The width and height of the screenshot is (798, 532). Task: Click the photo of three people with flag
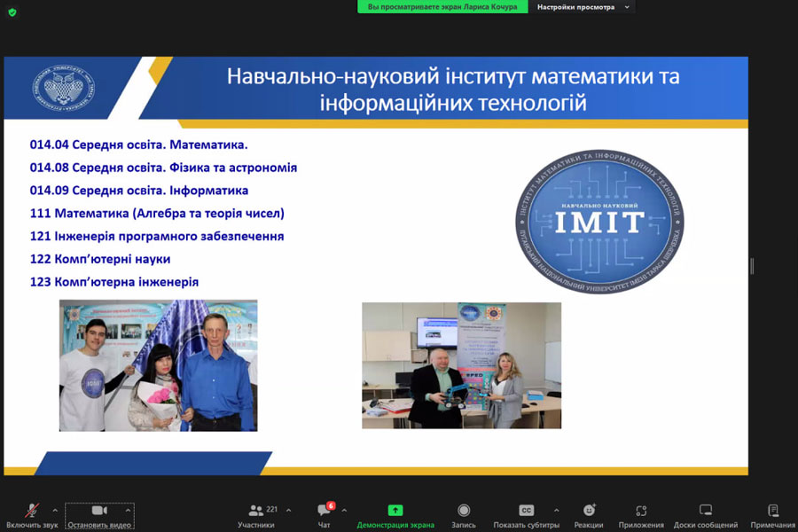coord(159,365)
